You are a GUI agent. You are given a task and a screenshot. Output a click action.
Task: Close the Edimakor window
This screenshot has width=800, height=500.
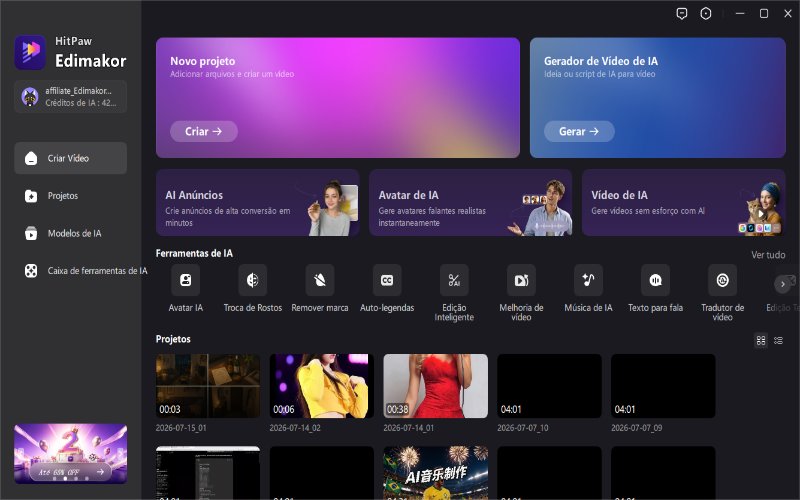788,14
